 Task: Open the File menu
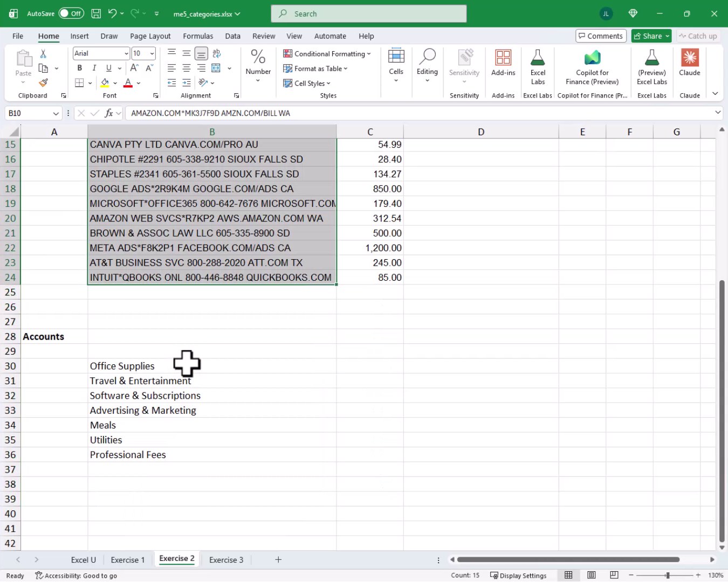tap(18, 36)
